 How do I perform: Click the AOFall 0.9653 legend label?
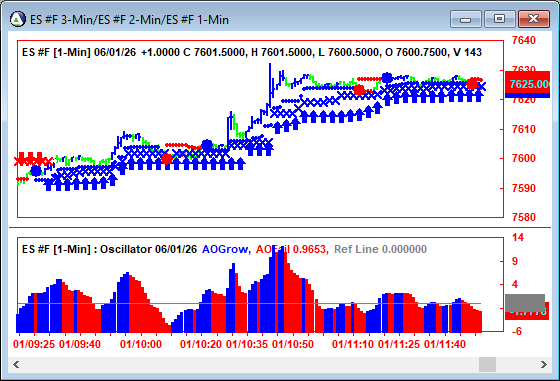[x=292, y=249]
